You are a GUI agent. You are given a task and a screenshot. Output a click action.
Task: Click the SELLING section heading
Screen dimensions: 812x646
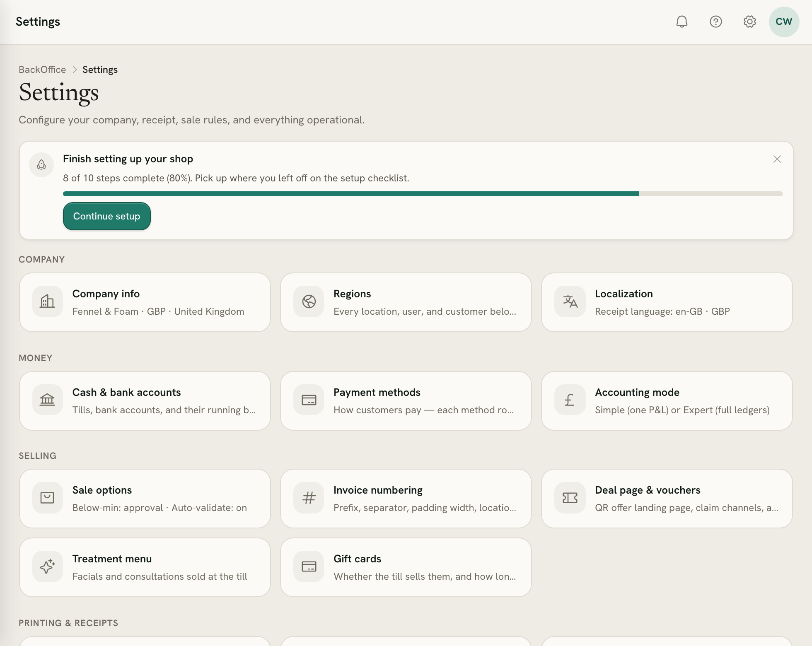pyautogui.click(x=38, y=456)
